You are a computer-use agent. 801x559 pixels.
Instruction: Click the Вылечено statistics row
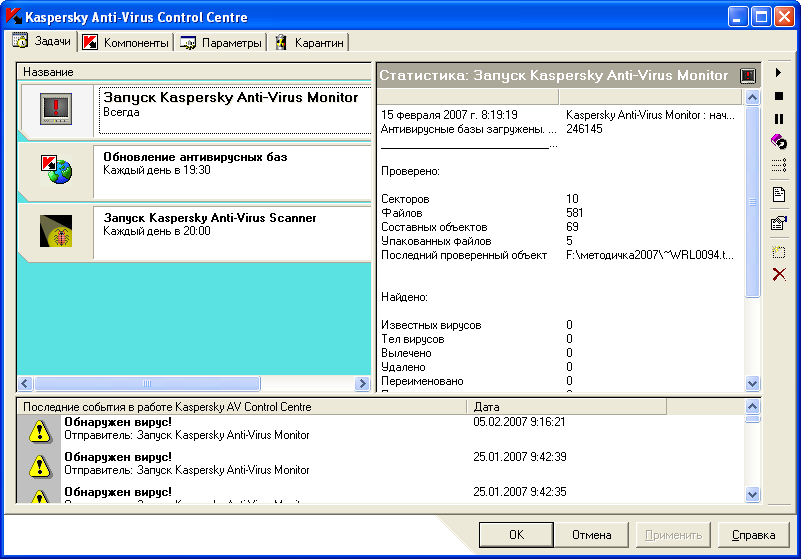(x=560, y=353)
